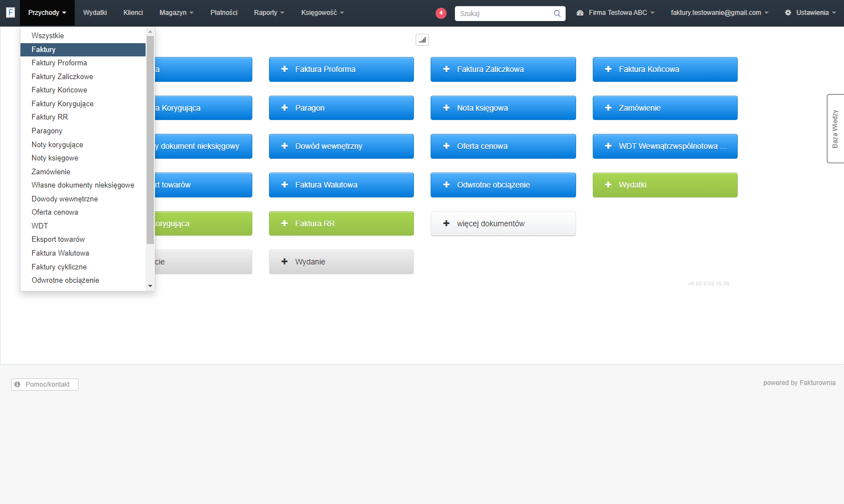Open the small chart statistics icon
Image resolution: width=844 pixels, height=504 pixels.
422,40
